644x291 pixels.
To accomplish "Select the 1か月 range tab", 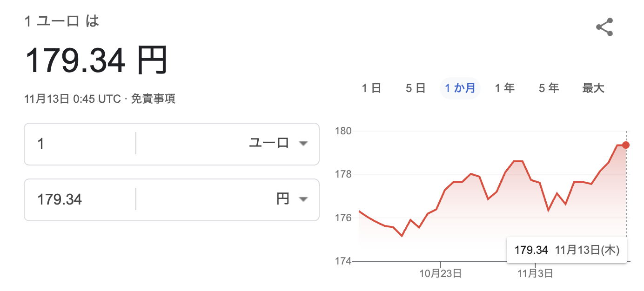I will click(x=460, y=88).
